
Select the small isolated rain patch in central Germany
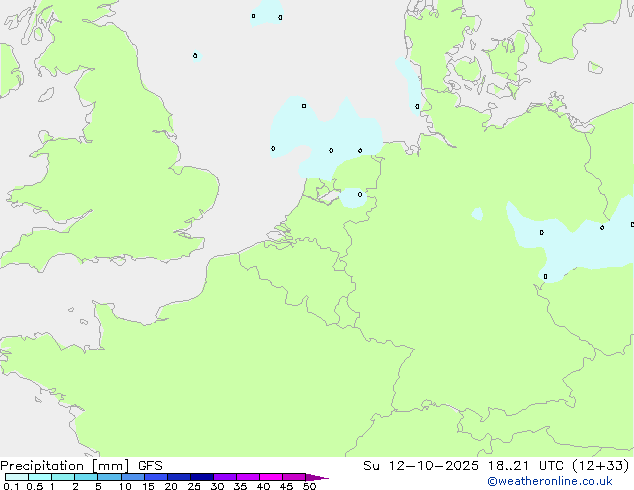[x=477, y=213]
